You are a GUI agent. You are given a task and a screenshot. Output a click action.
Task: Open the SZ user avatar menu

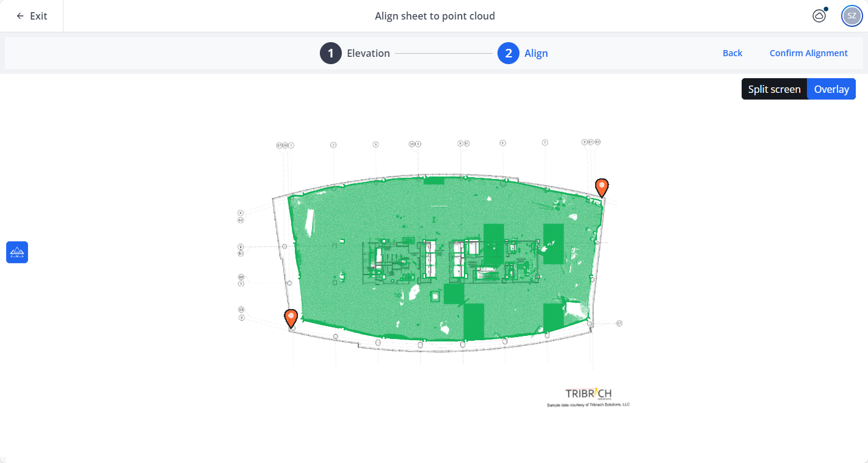pos(852,16)
